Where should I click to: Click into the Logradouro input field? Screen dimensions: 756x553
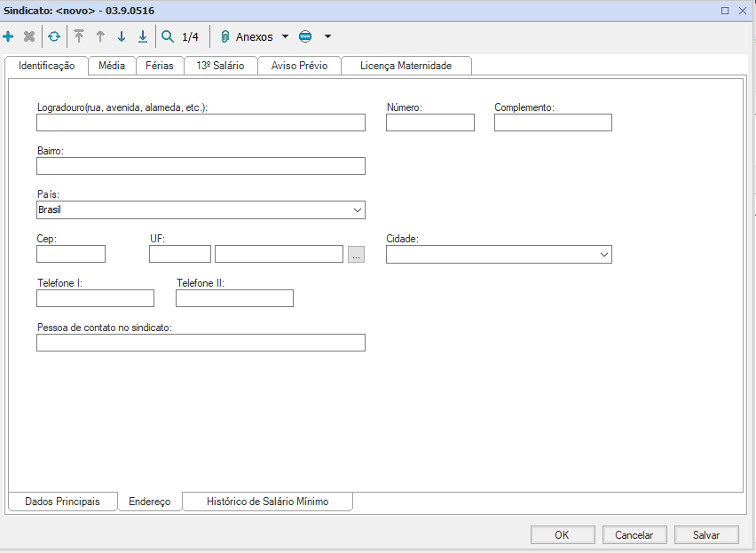[201, 122]
